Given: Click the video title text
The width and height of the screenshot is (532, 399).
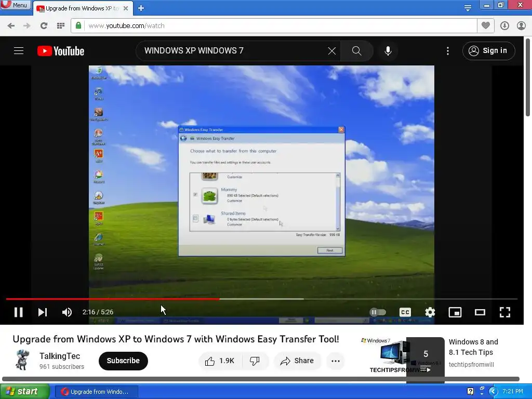Looking at the screenshot, I should coord(176,339).
